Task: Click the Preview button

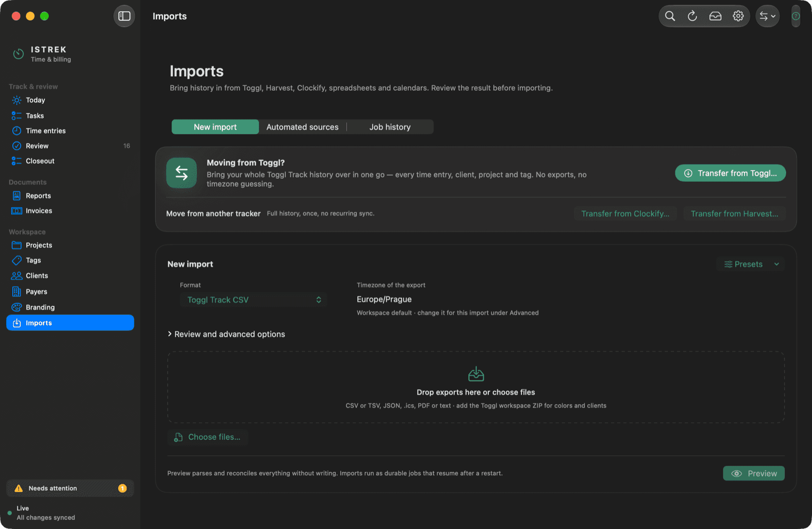Action: point(754,473)
